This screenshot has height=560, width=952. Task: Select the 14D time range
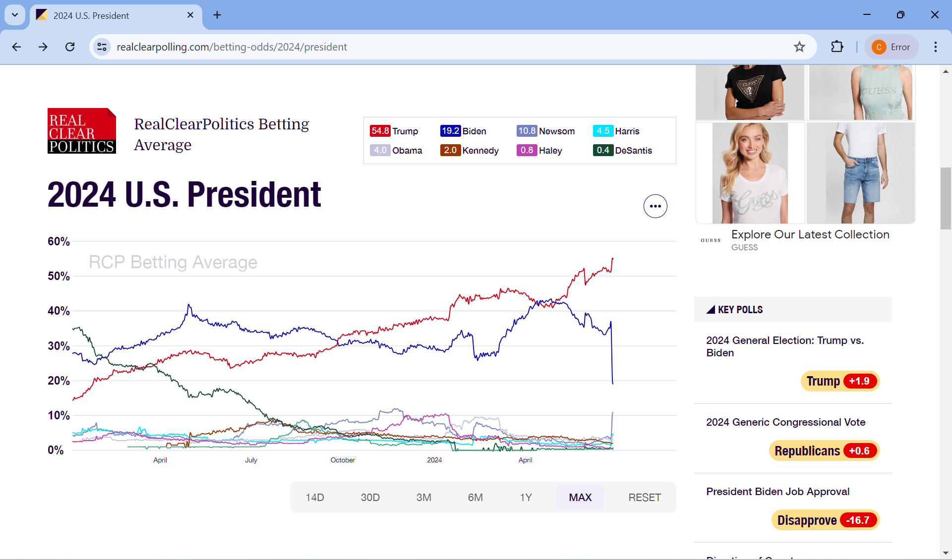point(314,497)
